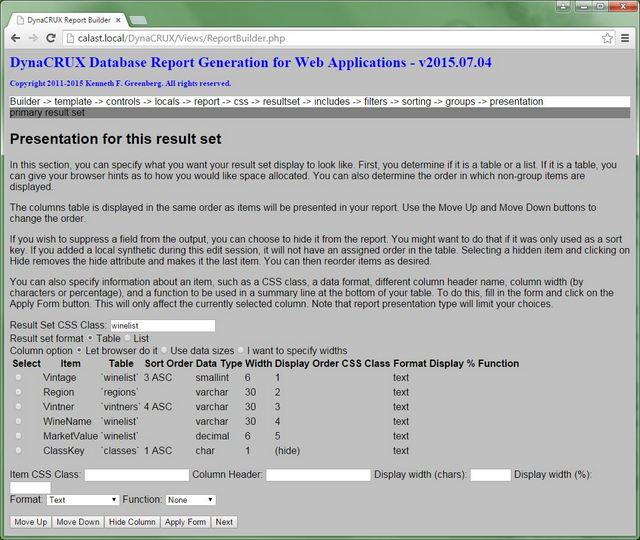This screenshot has height=540, width=640.
Task: Click the `classes` table cell
Action: [x=120, y=450]
